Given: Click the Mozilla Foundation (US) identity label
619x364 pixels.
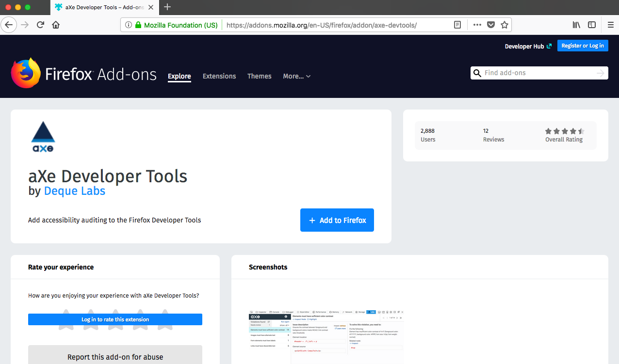Looking at the screenshot, I should [x=181, y=25].
